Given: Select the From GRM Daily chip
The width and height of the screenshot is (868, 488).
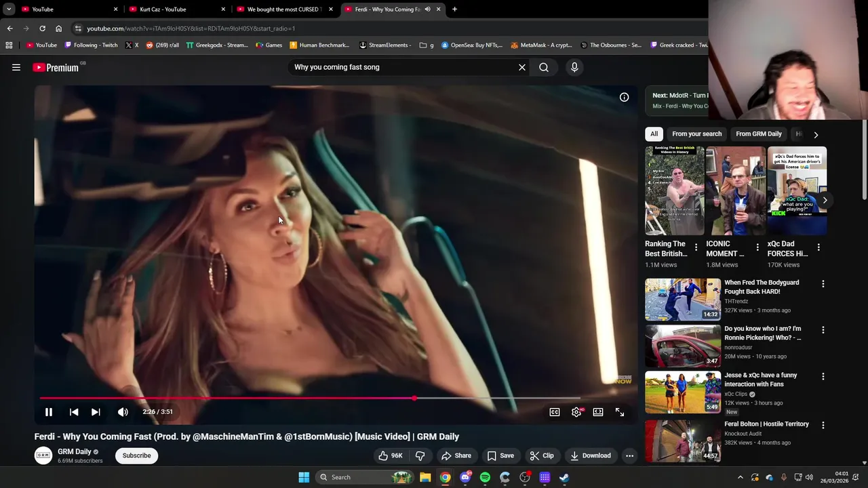Looking at the screenshot, I should (x=759, y=134).
